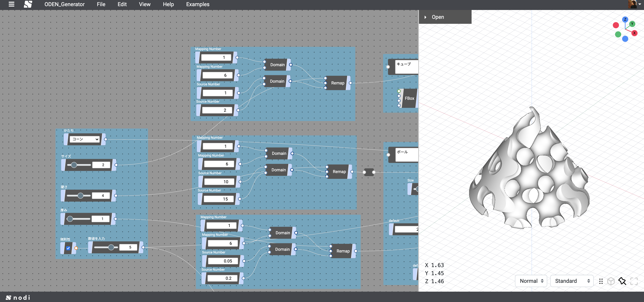Click the Z axis on the view gizmo

pyautogui.click(x=625, y=19)
